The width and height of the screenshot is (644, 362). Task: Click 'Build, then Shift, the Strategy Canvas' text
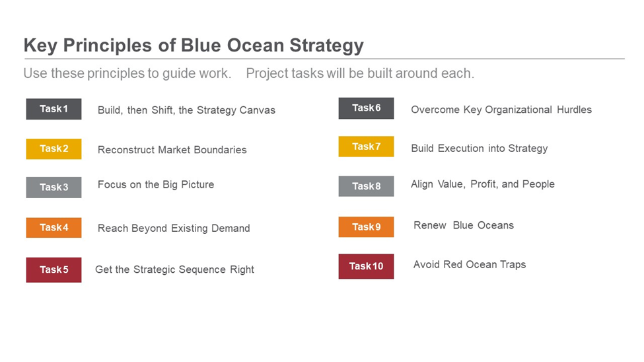pyautogui.click(x=186, y=110)
